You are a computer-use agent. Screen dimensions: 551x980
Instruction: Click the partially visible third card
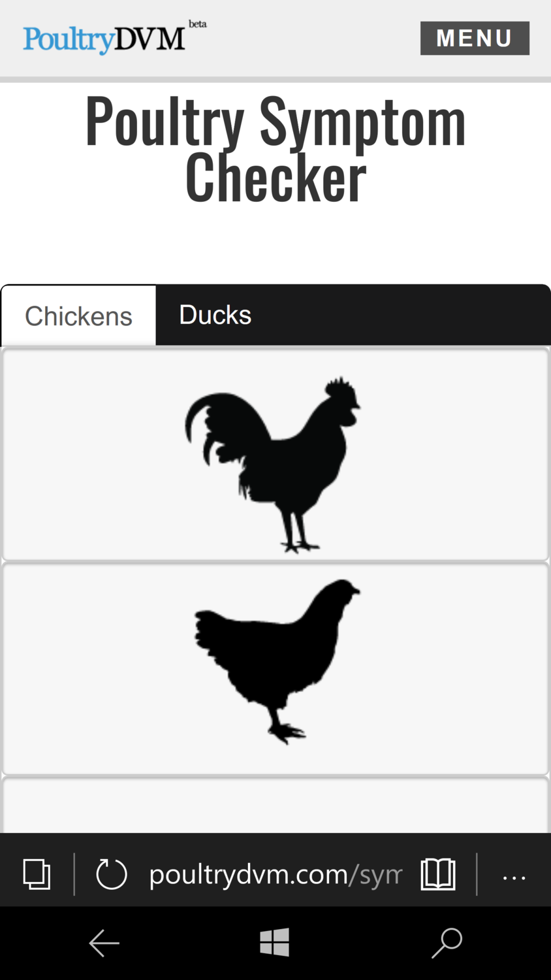click(275, 806)
